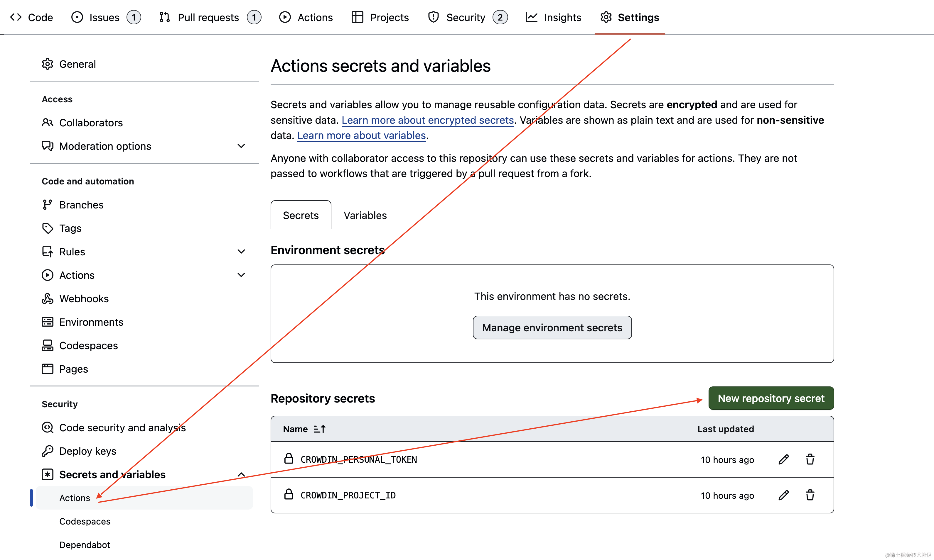Click pencil icon for CROWDIN_PROJECT_ID
The image size is (934, 560).
coord(783,495)
